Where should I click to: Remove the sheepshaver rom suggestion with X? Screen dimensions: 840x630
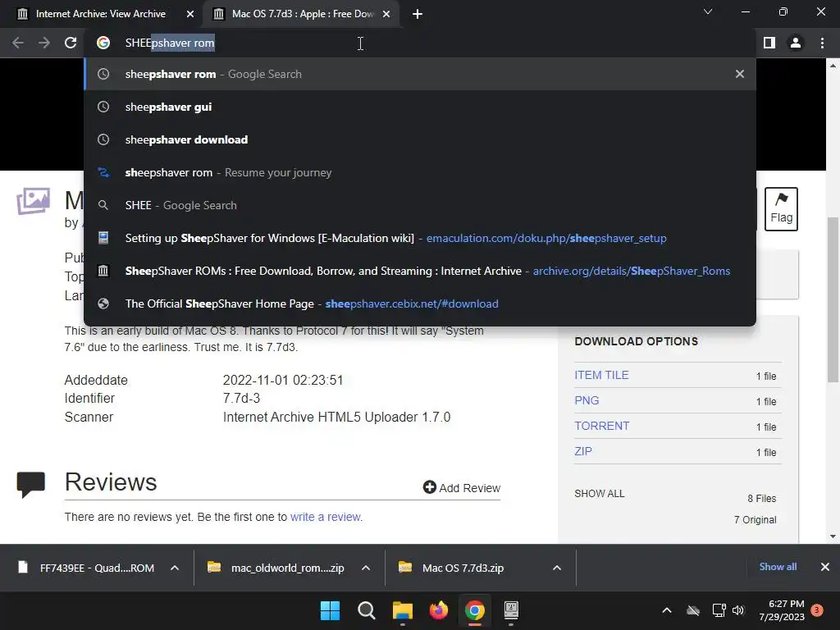pyautogui.click(x=740, y=74)
